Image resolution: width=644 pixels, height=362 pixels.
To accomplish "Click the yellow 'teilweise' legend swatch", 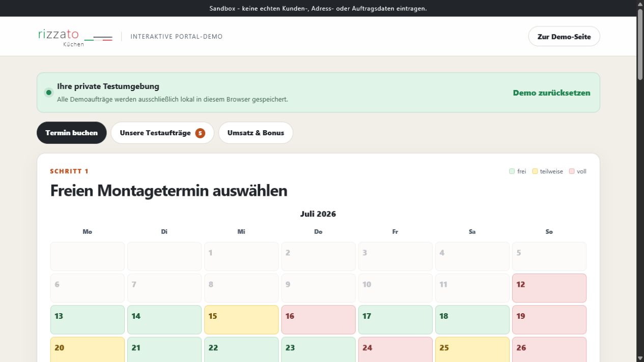I will (535, 171).
